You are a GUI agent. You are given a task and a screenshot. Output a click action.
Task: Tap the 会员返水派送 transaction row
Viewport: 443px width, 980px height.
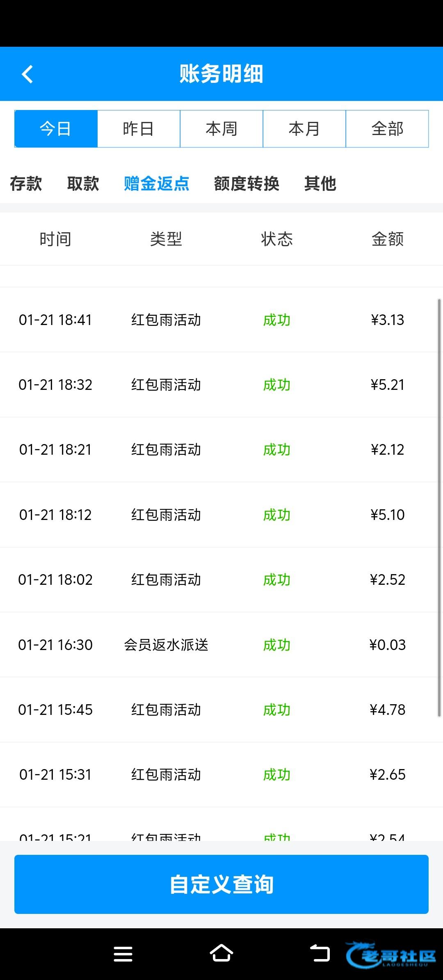221,645
